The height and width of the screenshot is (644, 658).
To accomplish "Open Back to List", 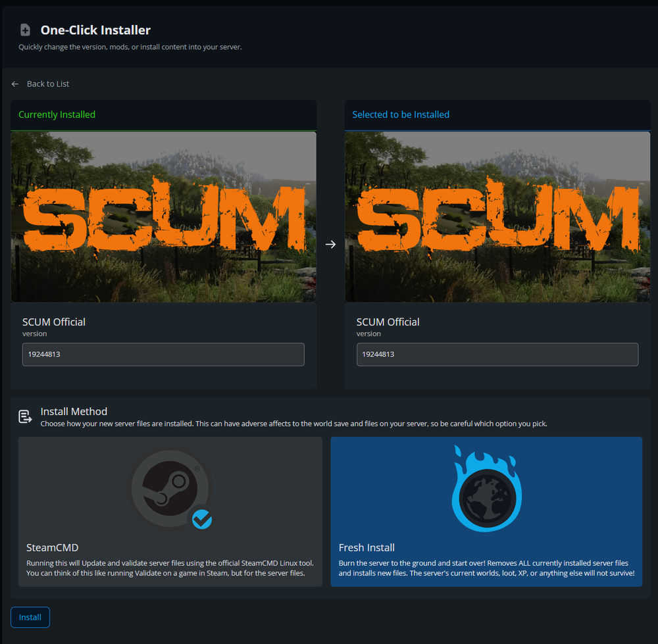I will [x=47, y=84].
